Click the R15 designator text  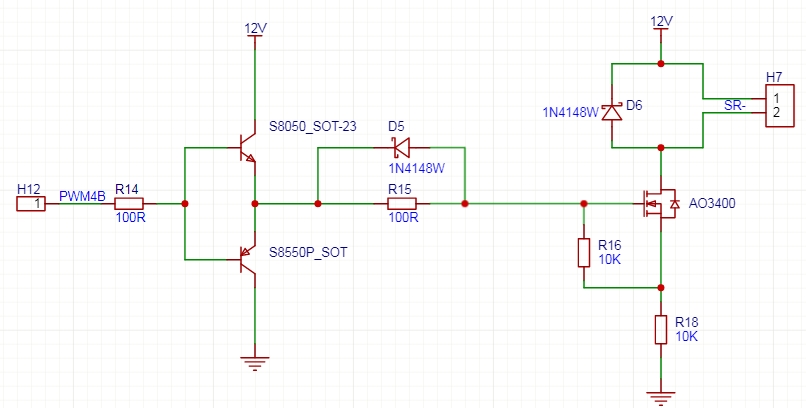(x=399, y=190)
